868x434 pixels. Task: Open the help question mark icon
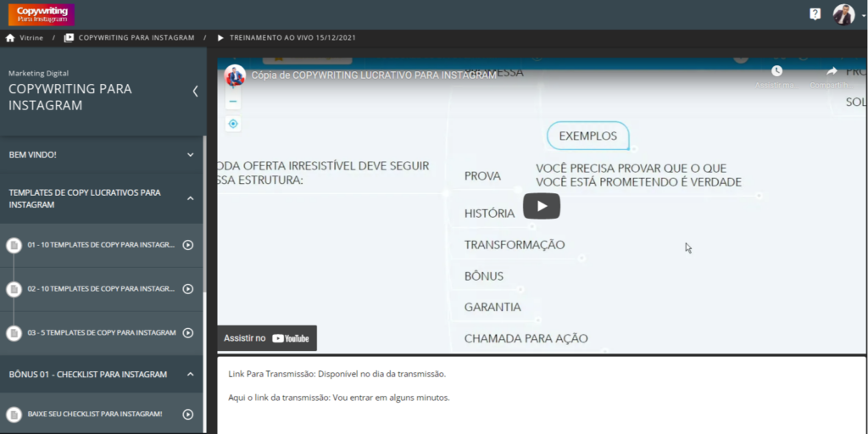(815, 14)
